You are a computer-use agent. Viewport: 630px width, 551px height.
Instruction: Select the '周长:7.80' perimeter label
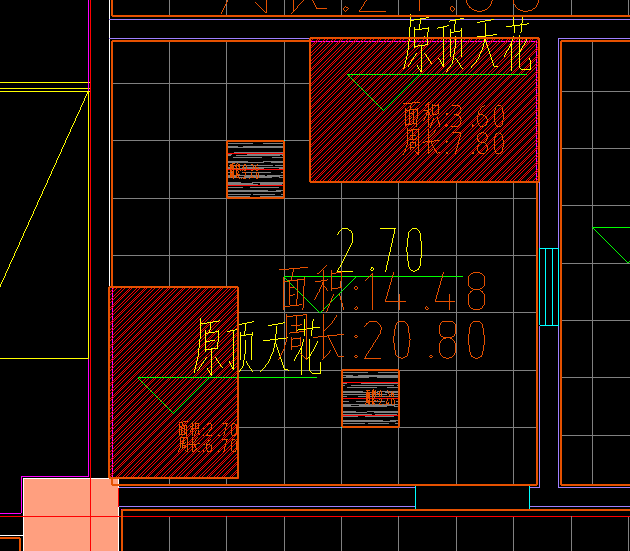[454, 142]
